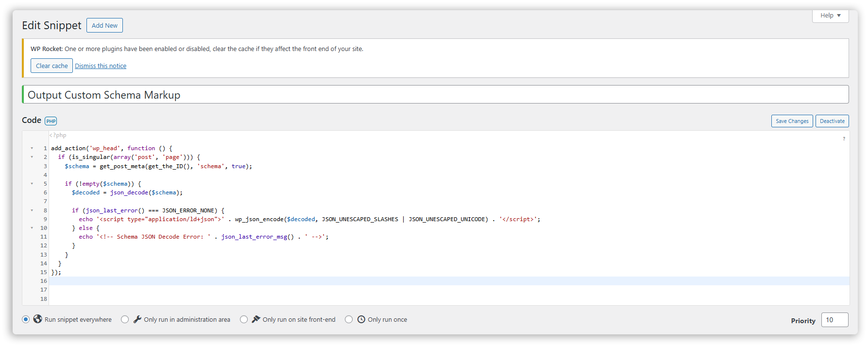Collapse code fold at line 8
Screen dimensions: 868x347
(x=32, y=210)
